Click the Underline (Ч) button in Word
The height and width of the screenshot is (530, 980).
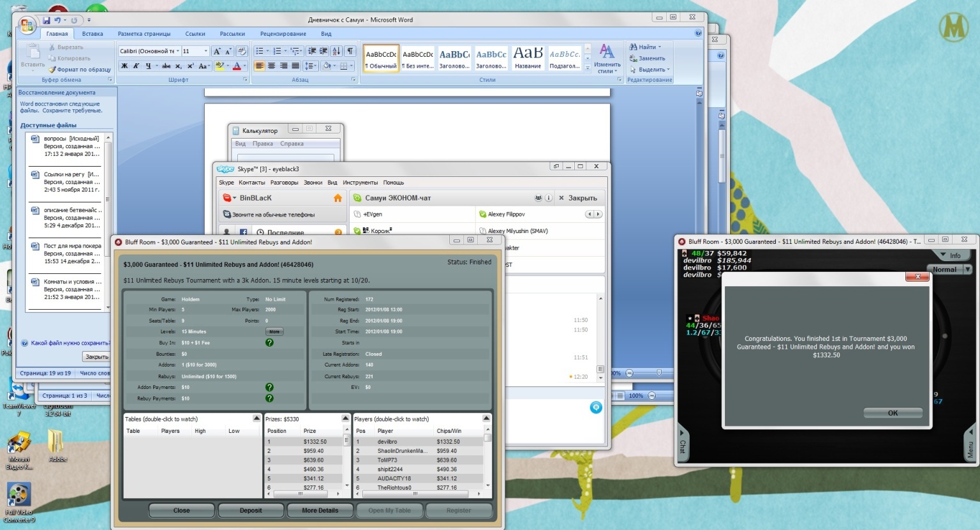pos(148,66)
